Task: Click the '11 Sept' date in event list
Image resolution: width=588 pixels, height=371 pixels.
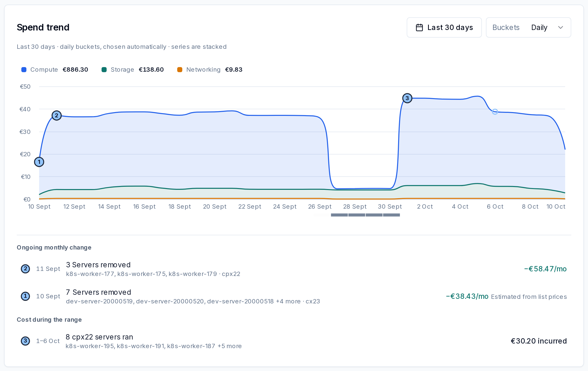Action: click(48, 269)
